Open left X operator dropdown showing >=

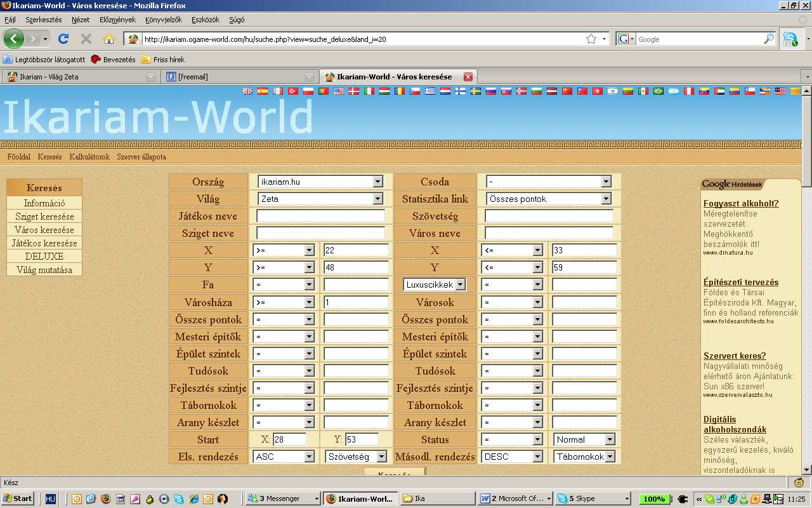pyautogui.click(x=284, y=250)
